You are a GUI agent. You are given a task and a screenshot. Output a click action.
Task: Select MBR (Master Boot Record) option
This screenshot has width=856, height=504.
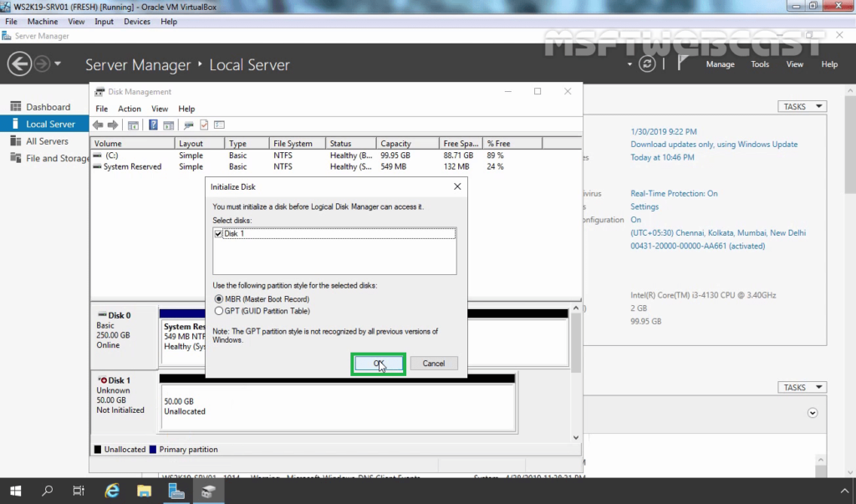(262, 298)
